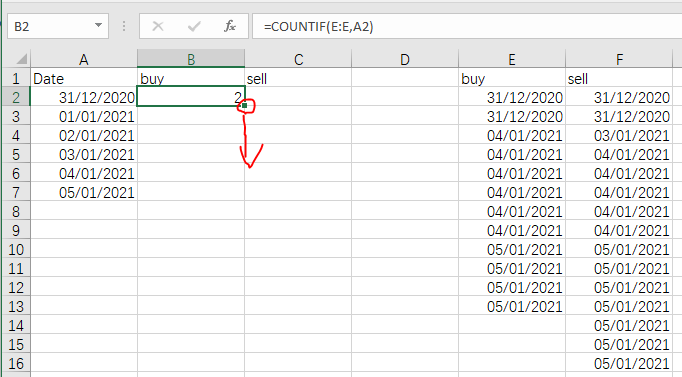Select row 8 header
This screenshot has height=377, width=682.
pyautogui.click(x=16, y=211)
